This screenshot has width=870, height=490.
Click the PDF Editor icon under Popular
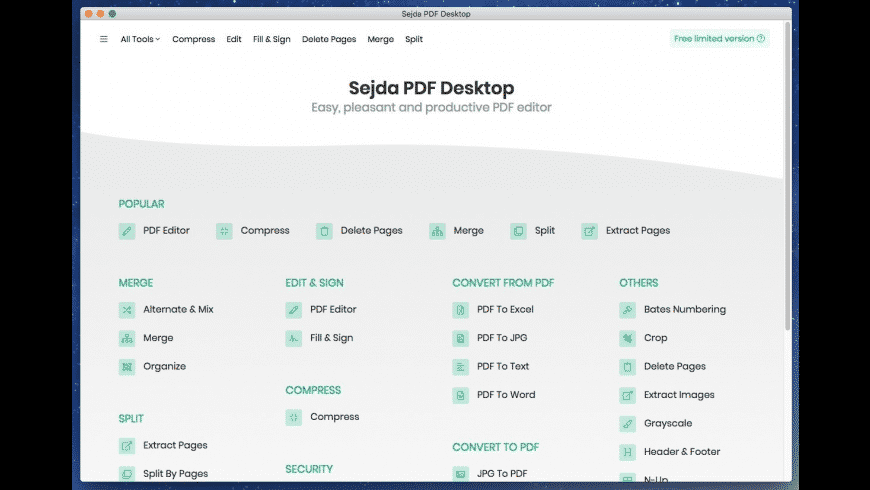coord(127,231)
